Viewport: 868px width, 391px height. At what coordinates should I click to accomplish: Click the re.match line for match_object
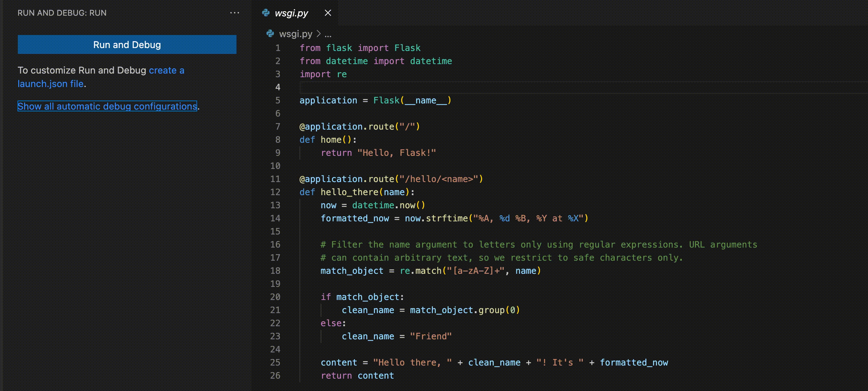431,270
